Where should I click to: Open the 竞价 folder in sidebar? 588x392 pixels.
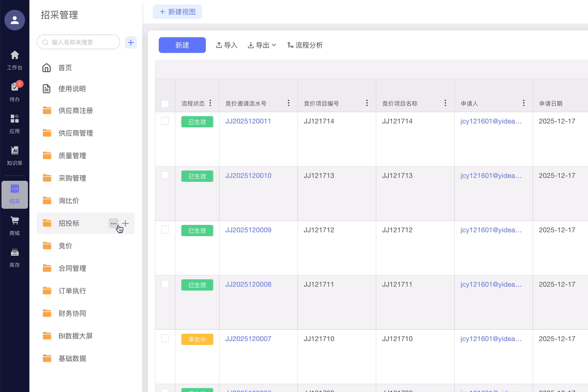[x=66, y=246]
